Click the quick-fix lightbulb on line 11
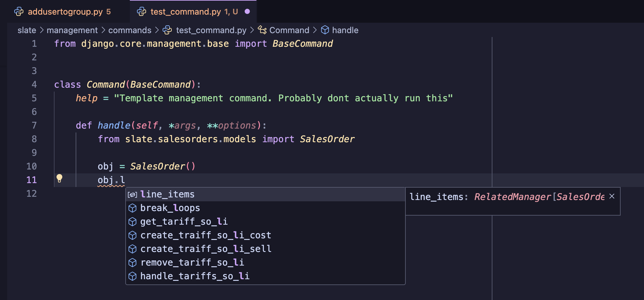This screenshot has width=644, height=300. tap(60, 179)
